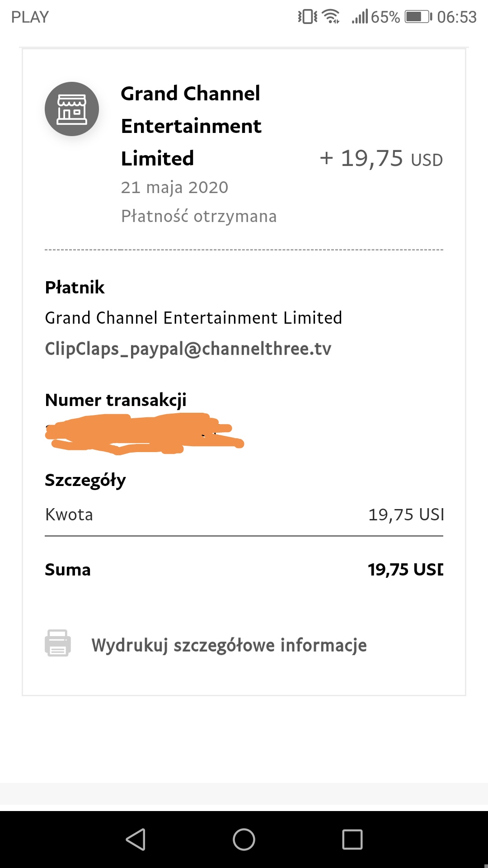Tap Grand Channel Entertainment Limited title
The height and width of the screenshot is (868, 488).
point(191,126)
